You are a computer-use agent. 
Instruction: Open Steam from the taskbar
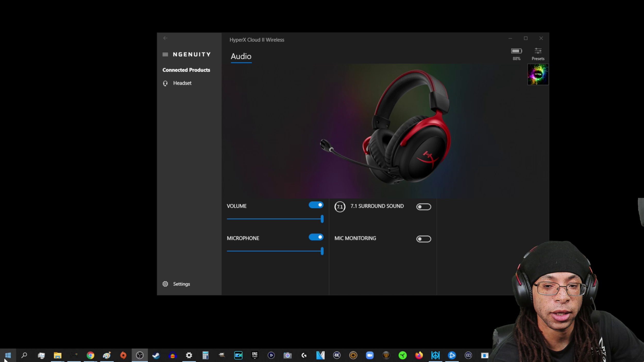156,355
